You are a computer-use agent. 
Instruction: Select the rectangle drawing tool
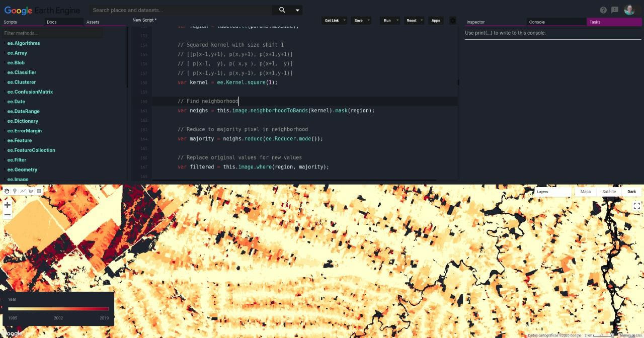[x=39, y=191]
